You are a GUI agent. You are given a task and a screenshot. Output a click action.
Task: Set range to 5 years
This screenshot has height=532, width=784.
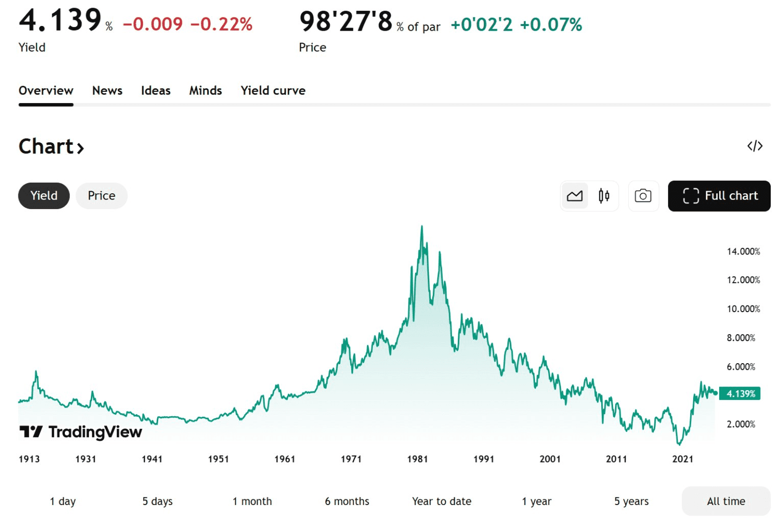click(x=631, y=501)
